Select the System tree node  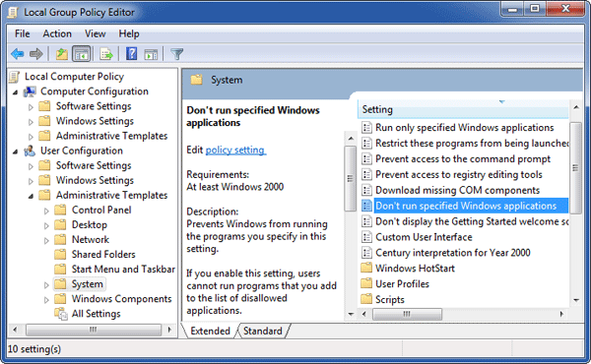pyautogui.click(x=87, y=284)
